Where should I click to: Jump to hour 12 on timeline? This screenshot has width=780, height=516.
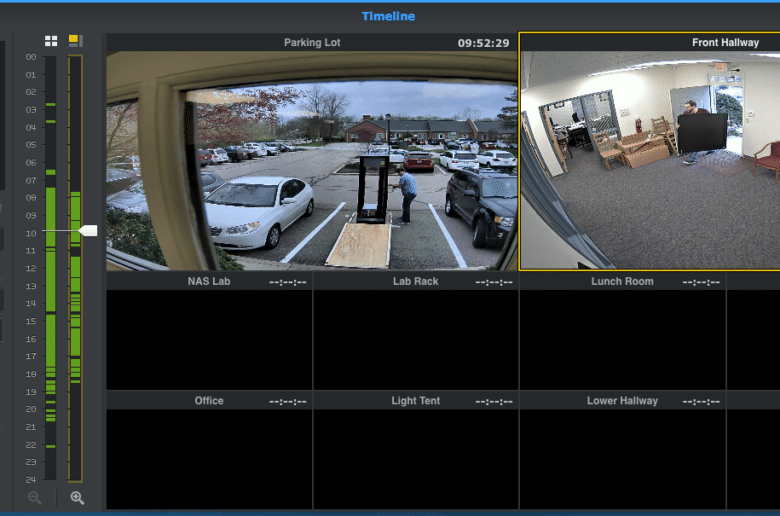[x=31, y=268]
